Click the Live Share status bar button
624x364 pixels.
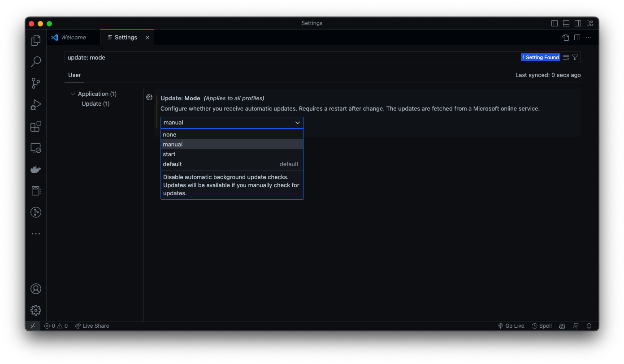coord(92,325)
